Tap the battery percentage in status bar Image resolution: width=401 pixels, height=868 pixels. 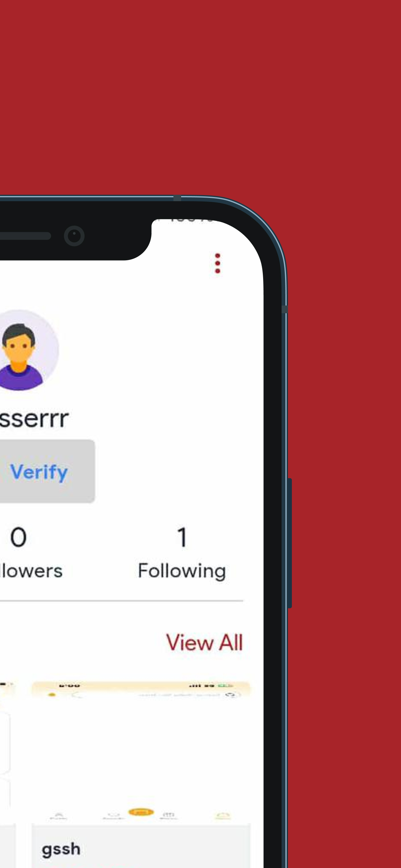(x=190, y=220)
